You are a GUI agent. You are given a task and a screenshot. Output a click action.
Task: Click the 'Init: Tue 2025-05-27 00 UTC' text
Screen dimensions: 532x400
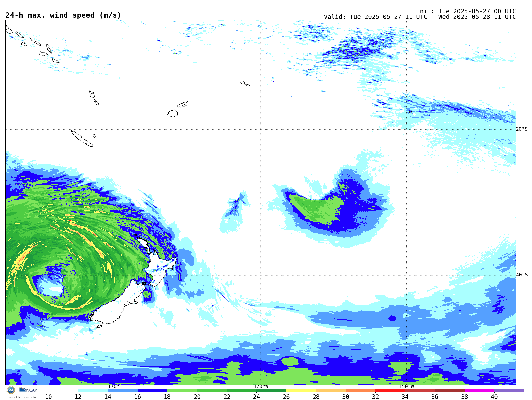click(466, 11)
